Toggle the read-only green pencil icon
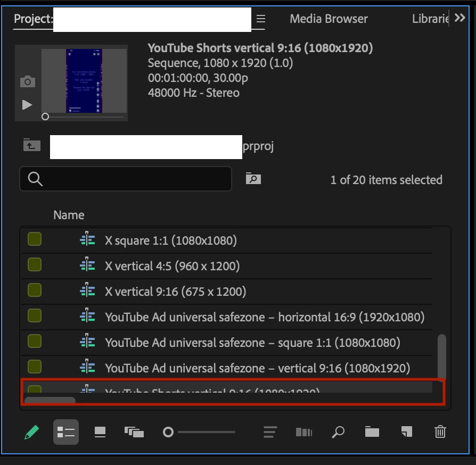 pos(31,432)
